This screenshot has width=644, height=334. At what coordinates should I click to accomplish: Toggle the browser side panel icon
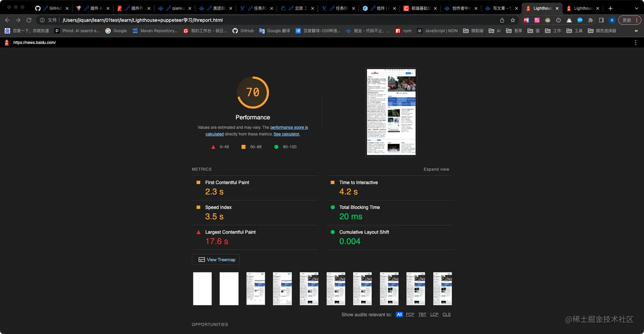pos(601,20)
